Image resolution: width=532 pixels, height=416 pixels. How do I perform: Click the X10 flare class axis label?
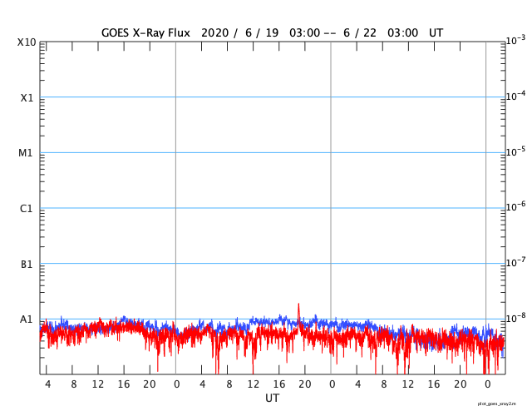(x=27, y=42)
